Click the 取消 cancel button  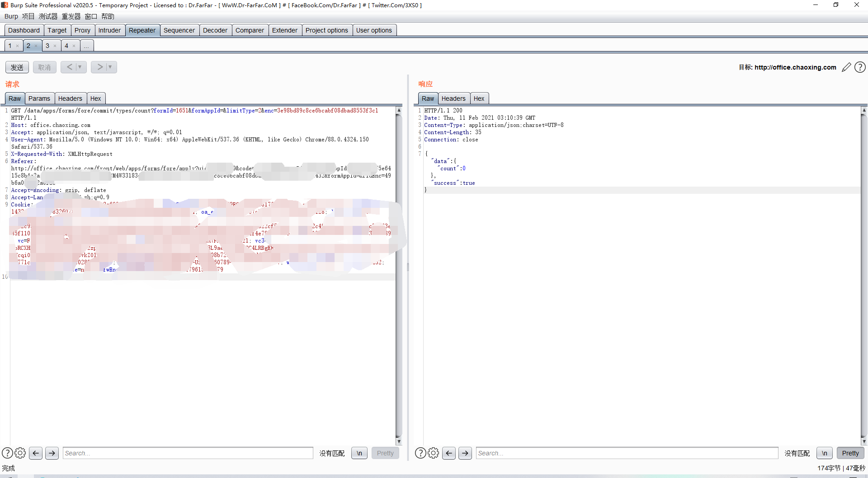point(44,67)
